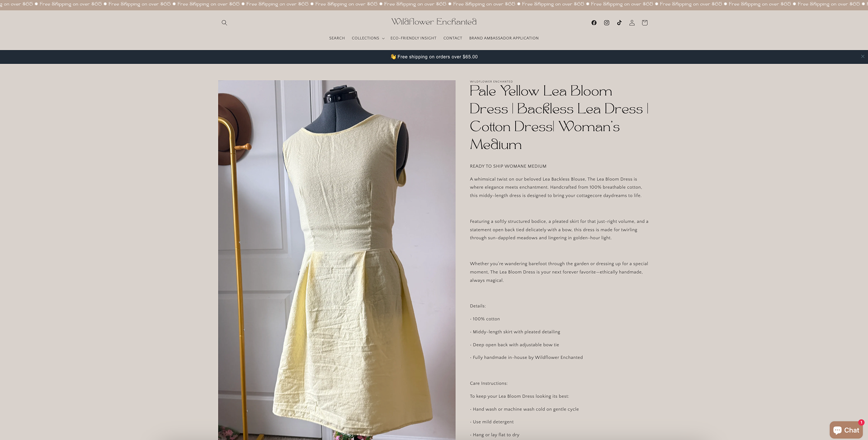
Task: Click 'Midi-length skirt with pleated detailing' line
Action: 515,332
